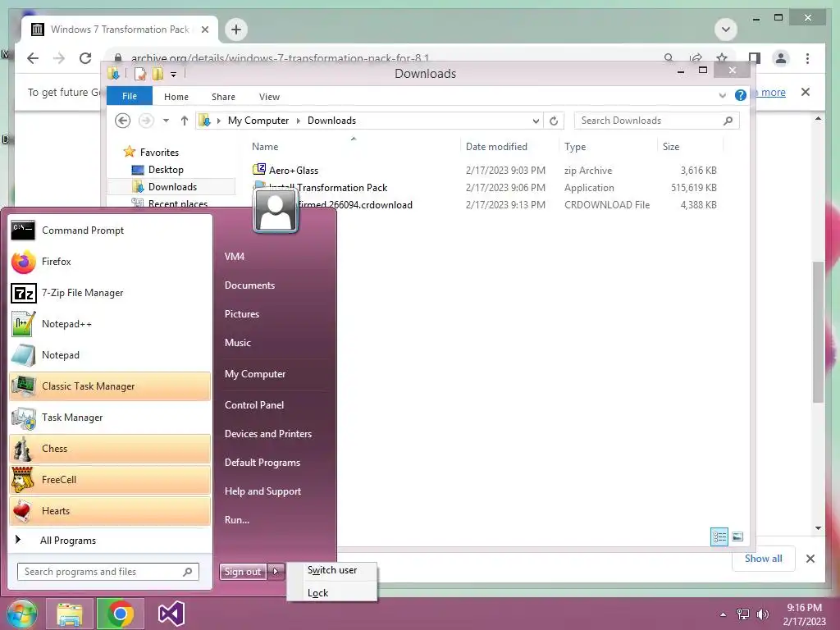Click Chrome's page vertical scrollbar
Image resolution: width=840 pixels, height=630 pixels.
pos(818,332)
